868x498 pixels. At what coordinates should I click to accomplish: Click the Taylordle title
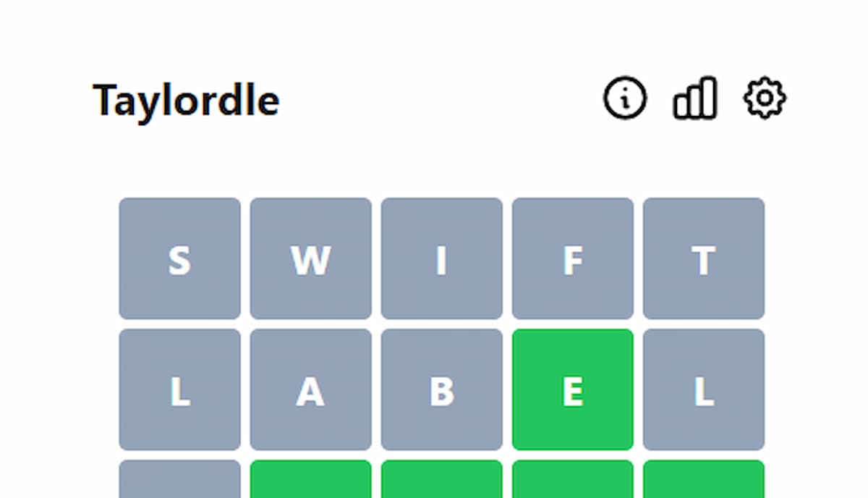pos(186,100)
